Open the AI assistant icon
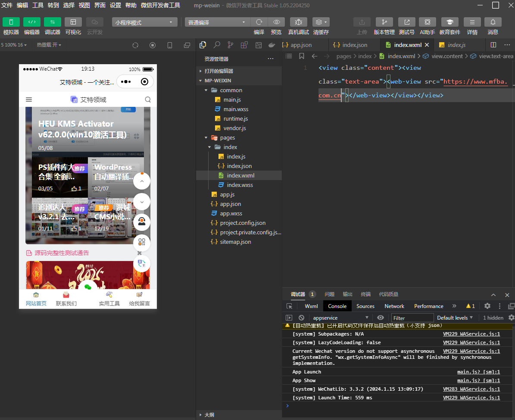 click(428, 22)
